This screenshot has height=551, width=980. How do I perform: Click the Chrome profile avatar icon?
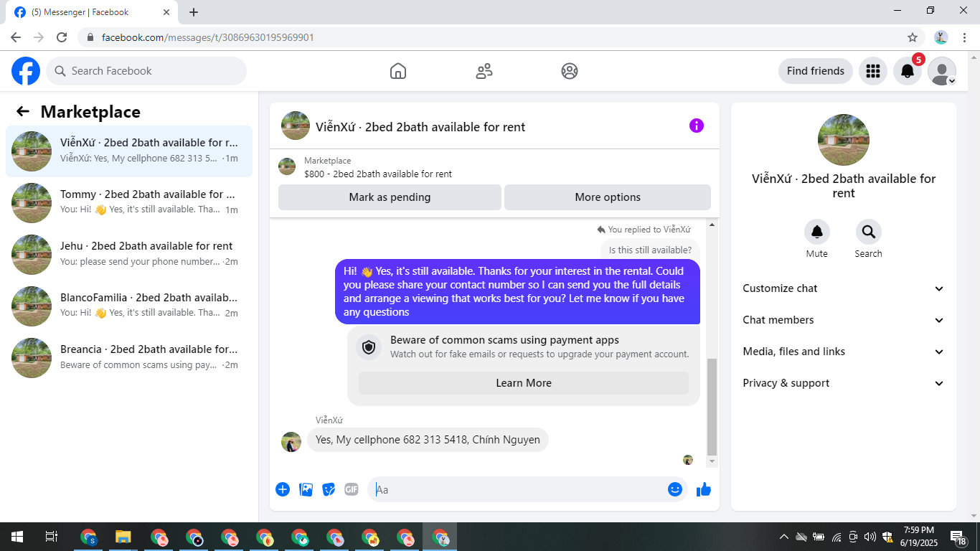(941, 37)
